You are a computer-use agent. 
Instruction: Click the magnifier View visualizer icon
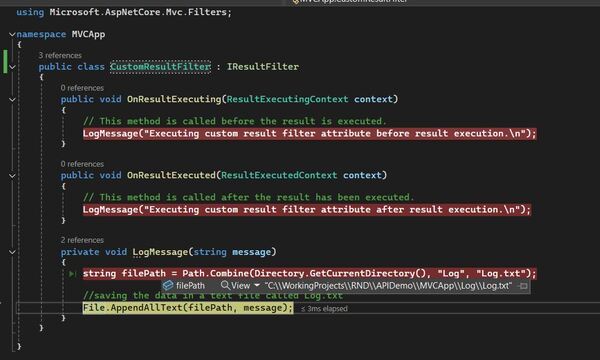tap(225, 285)
